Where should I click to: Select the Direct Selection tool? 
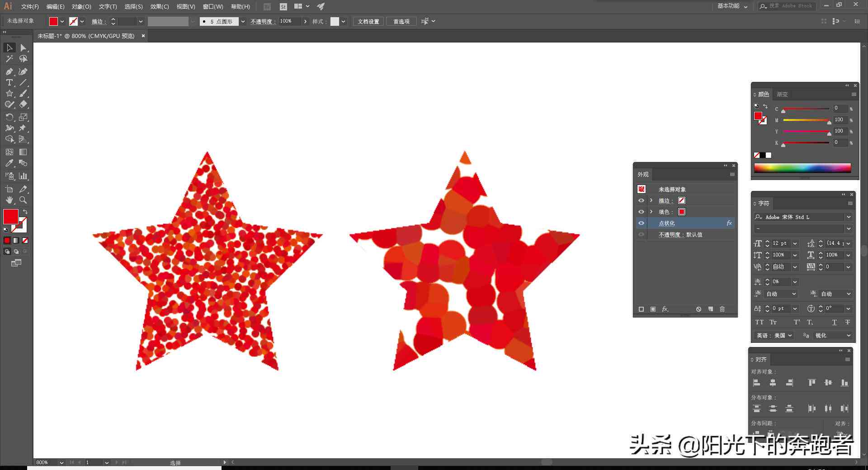point(23,47)
